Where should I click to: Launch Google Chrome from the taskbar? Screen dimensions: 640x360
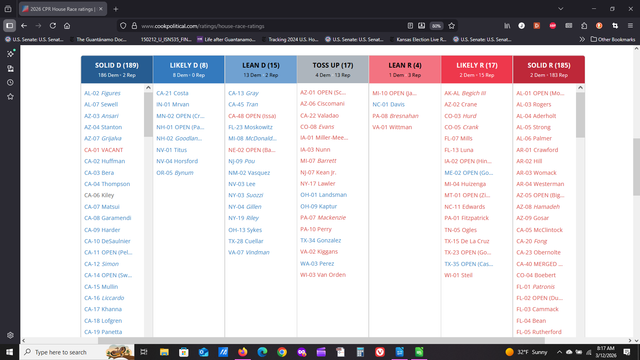point(282,352)
